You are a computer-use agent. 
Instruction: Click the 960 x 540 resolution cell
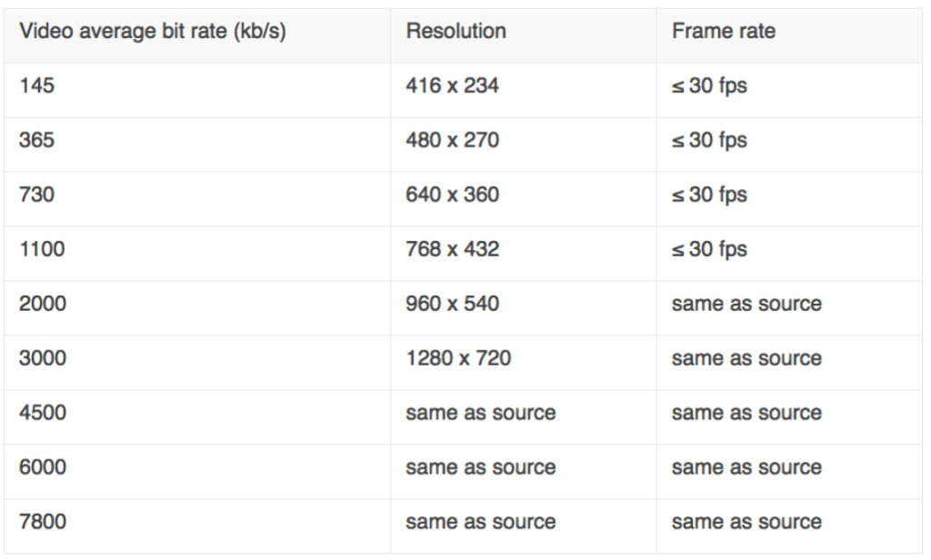click(524, 308)
